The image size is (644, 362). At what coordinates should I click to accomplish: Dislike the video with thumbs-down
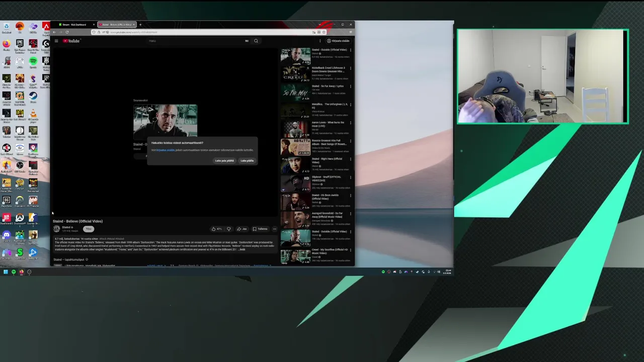click(229, 229)
